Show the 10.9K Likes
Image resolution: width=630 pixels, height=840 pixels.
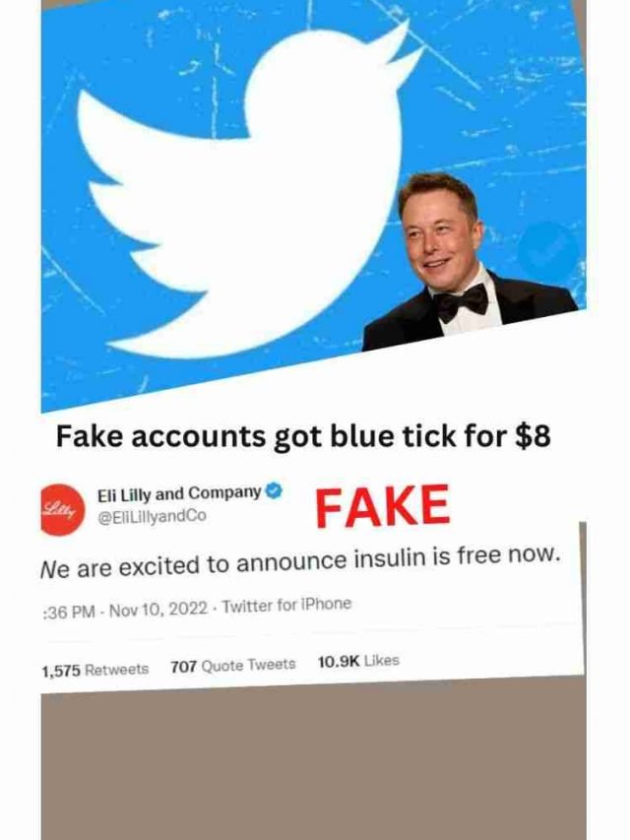click(358, 662)
